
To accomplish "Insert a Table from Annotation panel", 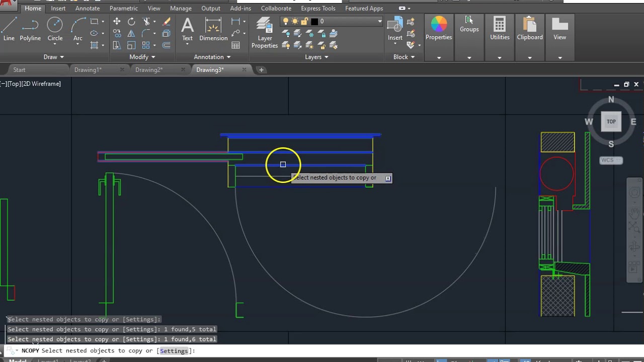I will (x=235, y=45).
